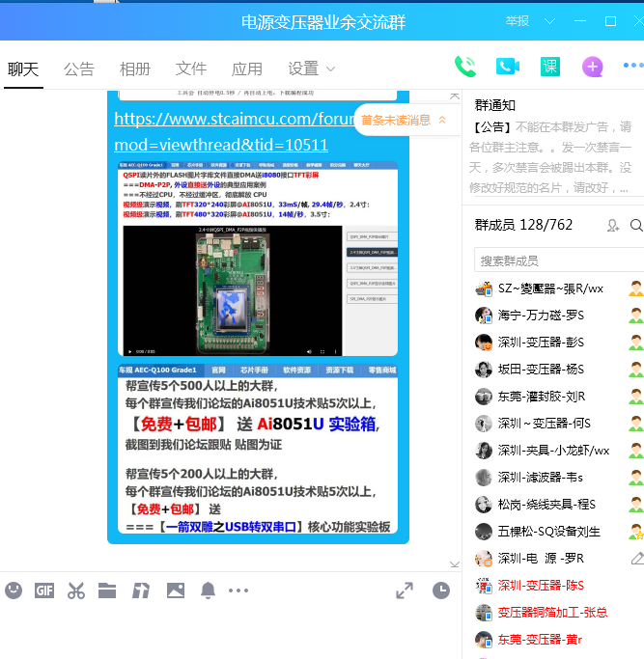Viewport: 644px width, 659px height.
Task: Open the 公告 tab
Action: (79, 69)
